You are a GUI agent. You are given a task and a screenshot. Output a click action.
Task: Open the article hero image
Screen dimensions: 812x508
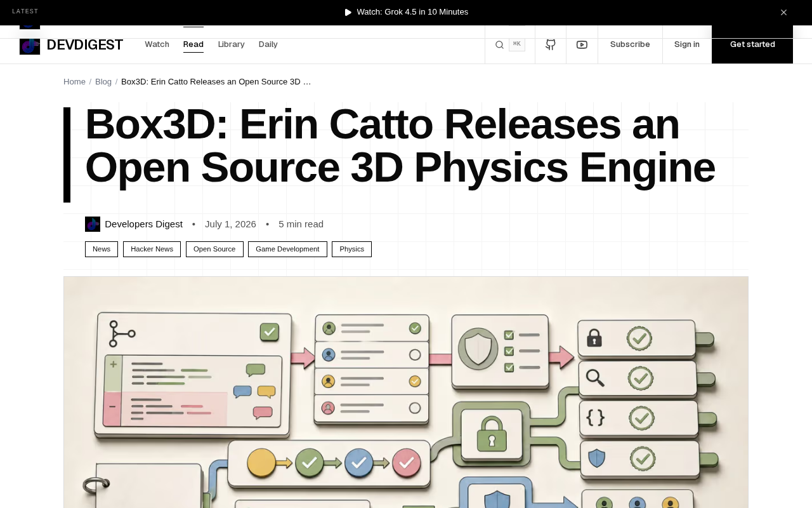point(406,392)
